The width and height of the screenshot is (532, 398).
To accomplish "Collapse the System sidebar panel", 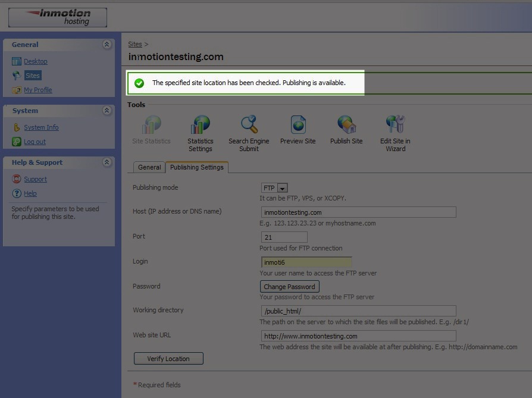I will pos(107,111).
